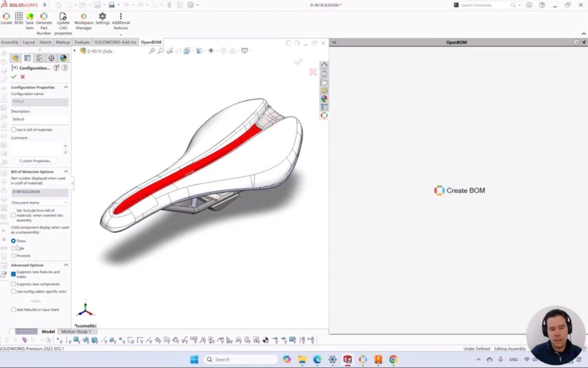The height and width of the screenshot is (368, 588).
Task: Select the Promote radio button
Action: pos(14,255)
